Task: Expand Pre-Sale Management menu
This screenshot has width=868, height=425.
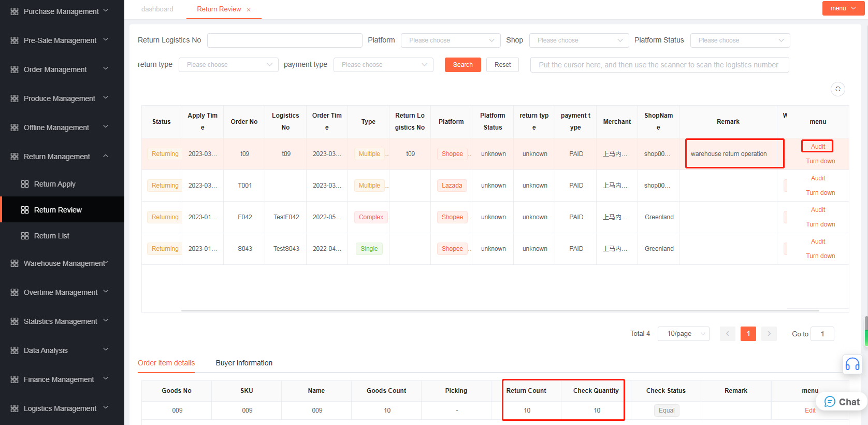Action: point(106,39)
